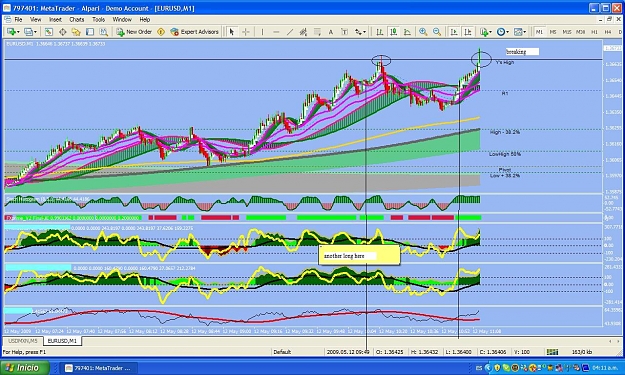The height and width of the screenshot is (375, 625).
Task: Switch to the USDMXN,M5 chart tab
Action: coord(23,341)
